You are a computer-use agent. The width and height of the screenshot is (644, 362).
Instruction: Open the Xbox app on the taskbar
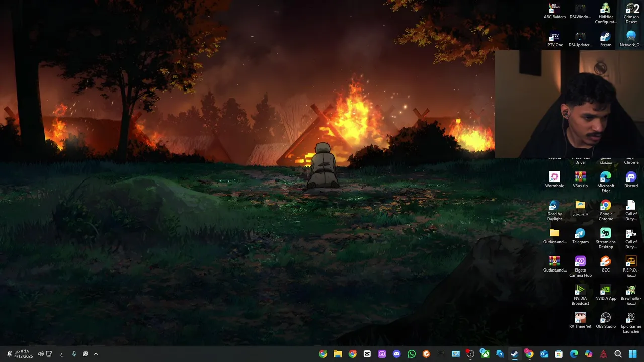pos(485,354)
